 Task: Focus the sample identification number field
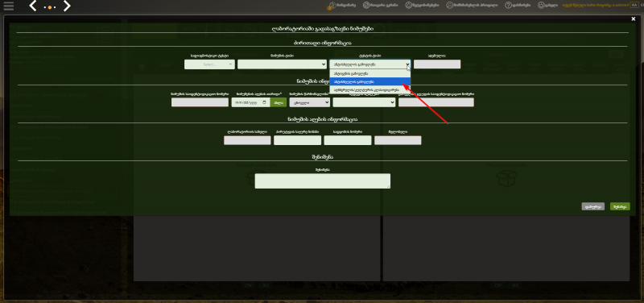(x=200, y=102)
